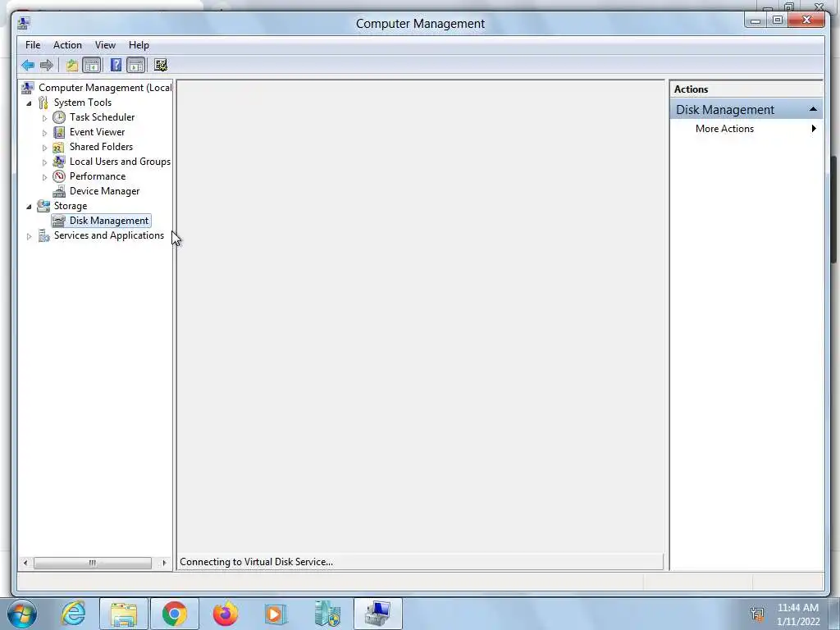The width and height of the screenshot is (840, 630).
Task: Click the Performance gauge icon
Action: pos(59,176)
